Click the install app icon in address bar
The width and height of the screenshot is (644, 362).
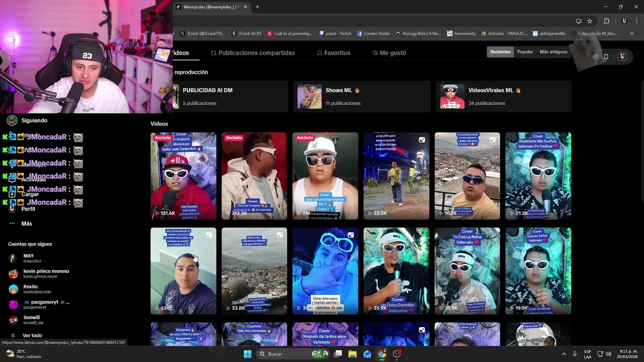(579, 21)
